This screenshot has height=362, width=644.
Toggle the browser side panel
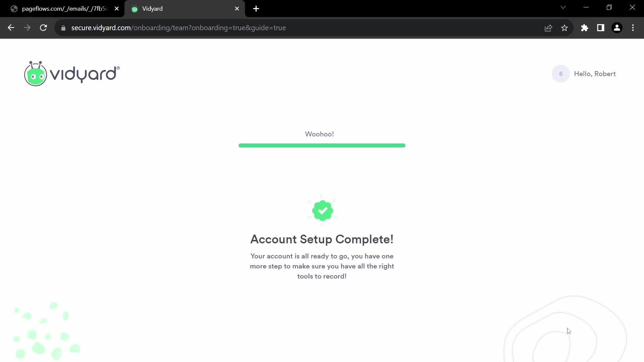[601, 28]
